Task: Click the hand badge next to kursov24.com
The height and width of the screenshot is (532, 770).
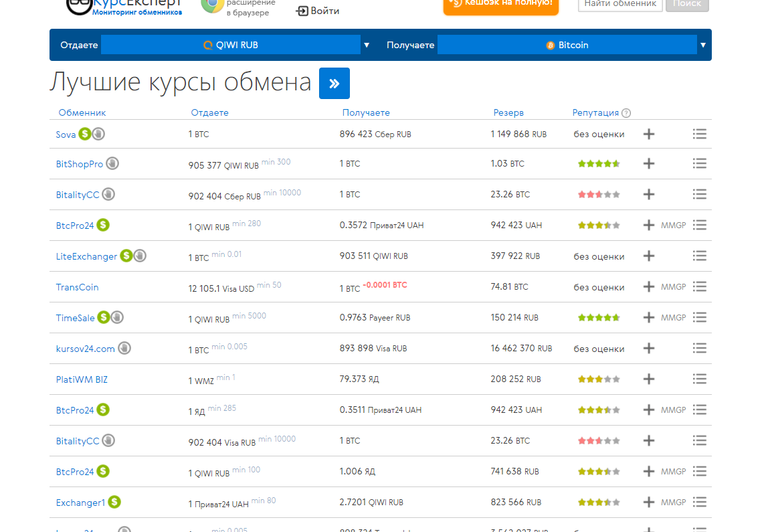Action: tap(124, 348)
